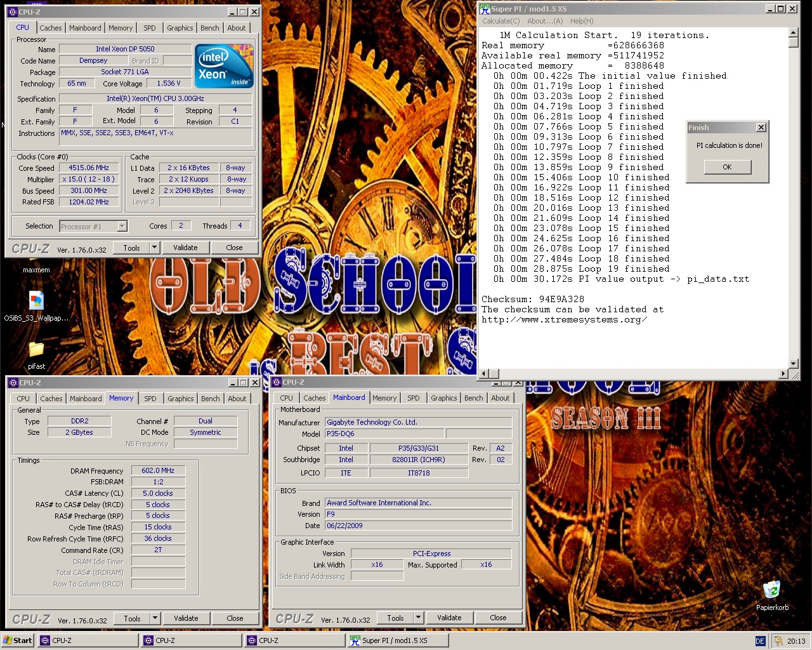Open the CPU tab in Memory CPU-Z window
Screen dimensions: 812x650
23,399
